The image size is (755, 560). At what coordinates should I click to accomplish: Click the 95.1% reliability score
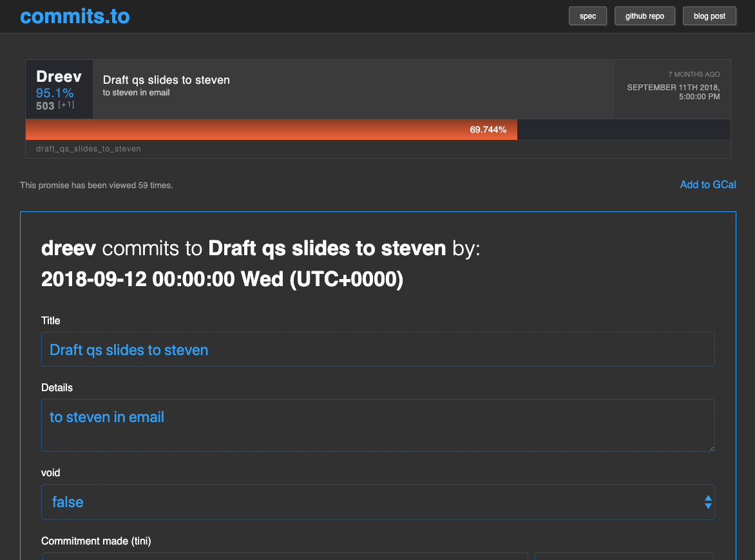click(x=55, y=93)
